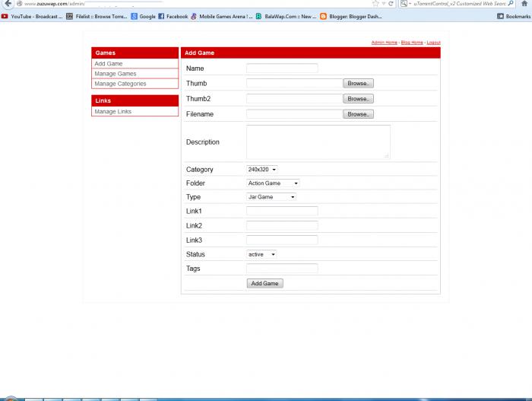
Task: Open the Status dropdown showing active
Action: (261, 255)
